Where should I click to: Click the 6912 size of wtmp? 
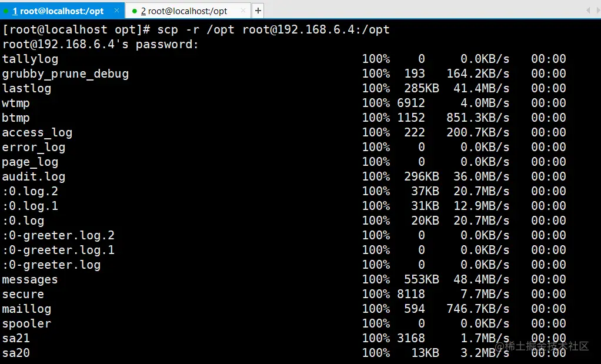click(411, 103)
